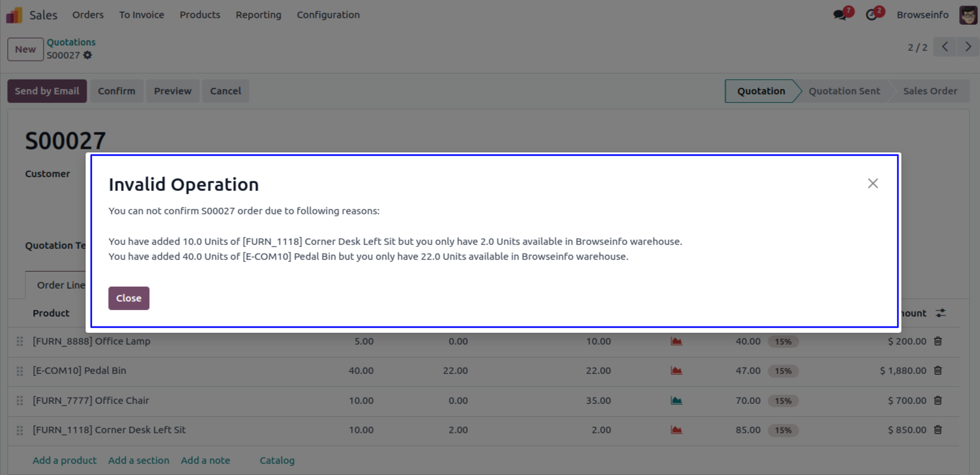The image size is (980, 475).
Task: Show forecast chart for Corner Desk
Action: 676,430
